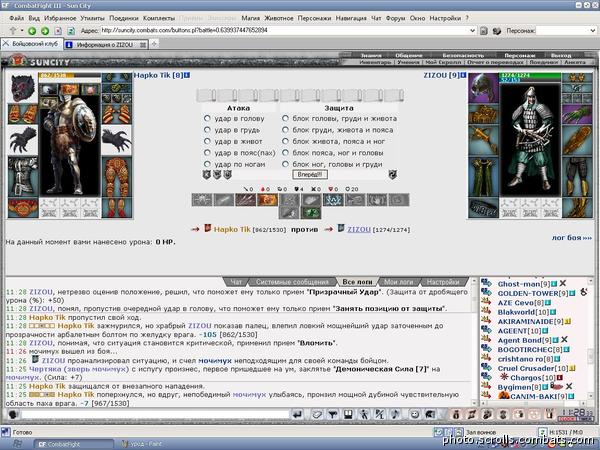Viewport: 600px width, 450px height.
Task: Click the first shield icon below attack options
Action: pos(207,174)
